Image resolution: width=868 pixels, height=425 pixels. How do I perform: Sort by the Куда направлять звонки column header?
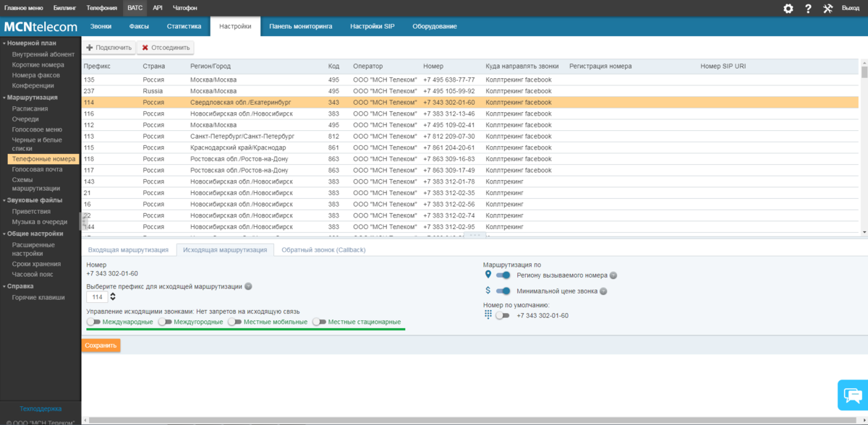tap(522, 66)
